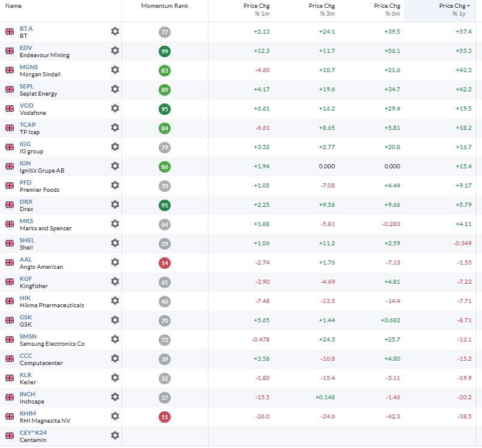Click UK flag icon beside VOD
The image size is (482, 448).
coord(10,108)
